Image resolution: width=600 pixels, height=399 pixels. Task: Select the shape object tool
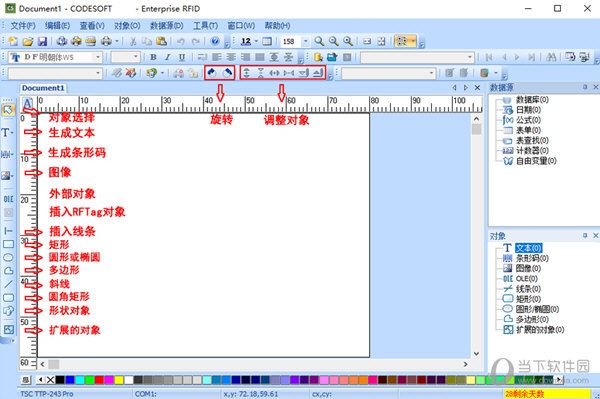pos(8,311)
